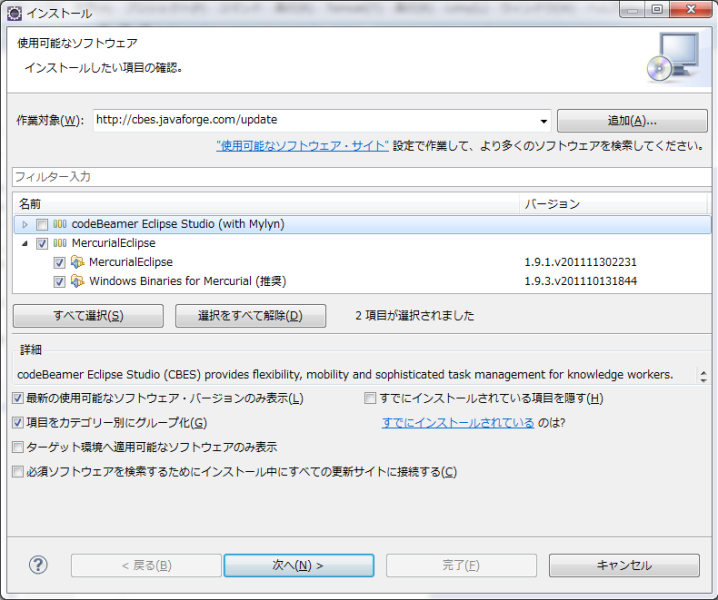This screenshot has height=600, width=718.
Task: Enable すでにインストールされている項目を隠す checkbox
Action: (370, 398)
